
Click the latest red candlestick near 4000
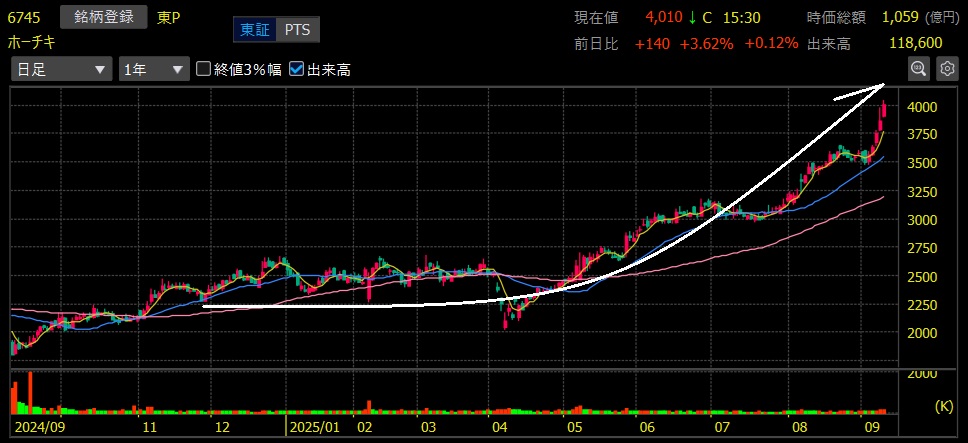pos(883,110)
